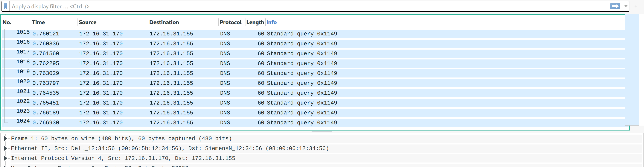The width and height of the screenshot is (644, 167).
Task: Click length 60 in row 1022
Action: point(261,103)
